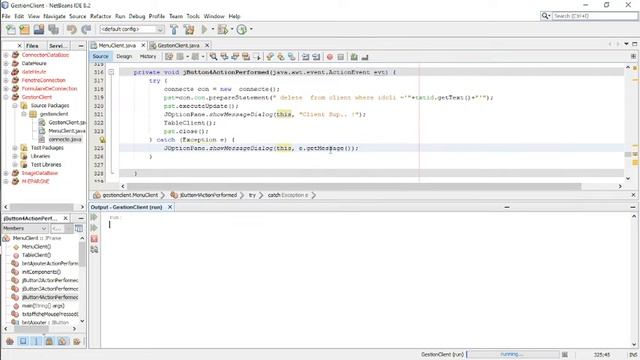Click the New Project toolbar icon
The height and width of the screenshot is (360, 640).
(24, 29)
